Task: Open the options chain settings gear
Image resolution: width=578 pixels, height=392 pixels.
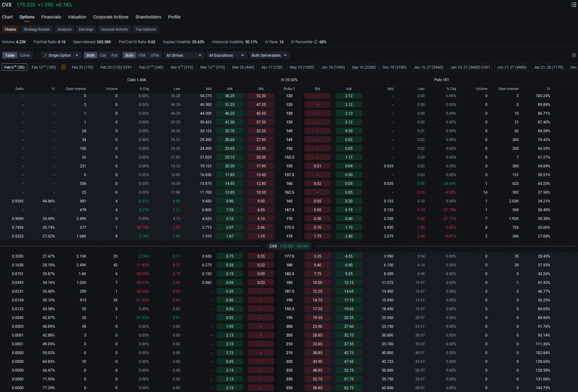Action: 574,55
